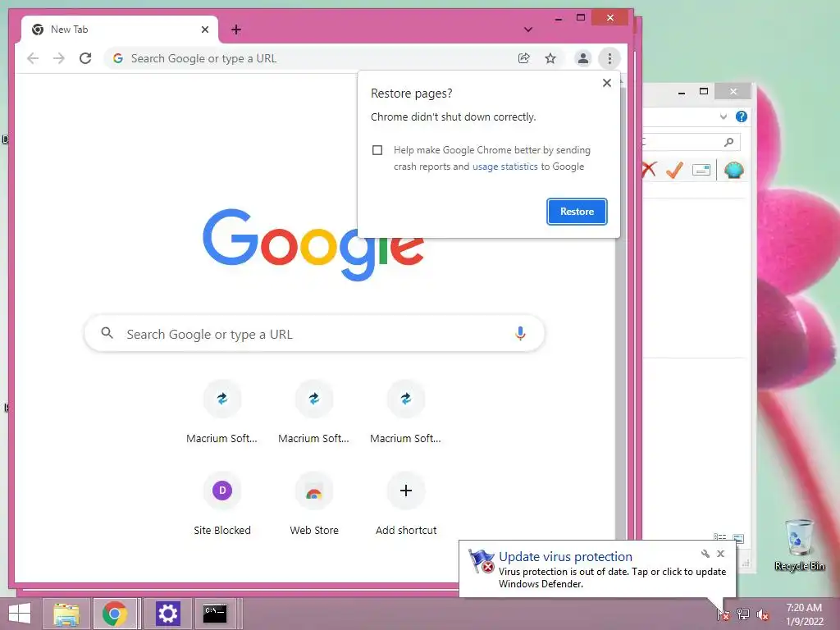Click the network tray icon
This screenshot has height=630, width=840.
pos(743,614)
